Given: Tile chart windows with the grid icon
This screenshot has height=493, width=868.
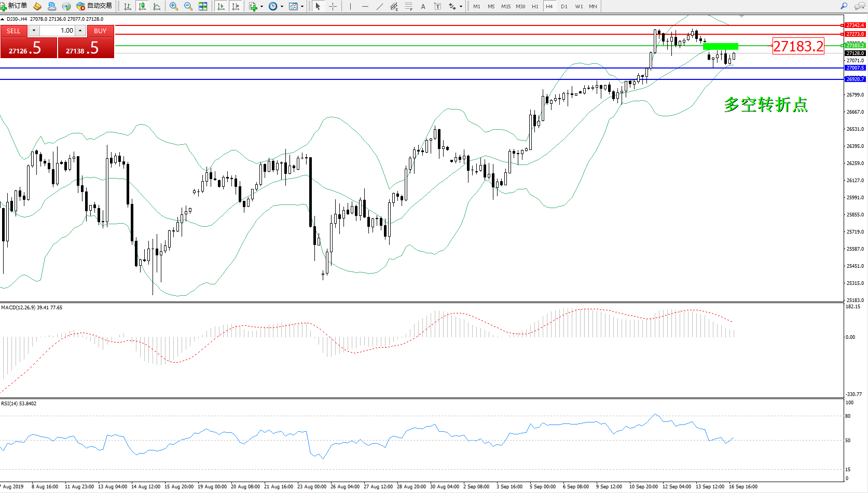Looking at the screenshot, I should tap(203, 6).
